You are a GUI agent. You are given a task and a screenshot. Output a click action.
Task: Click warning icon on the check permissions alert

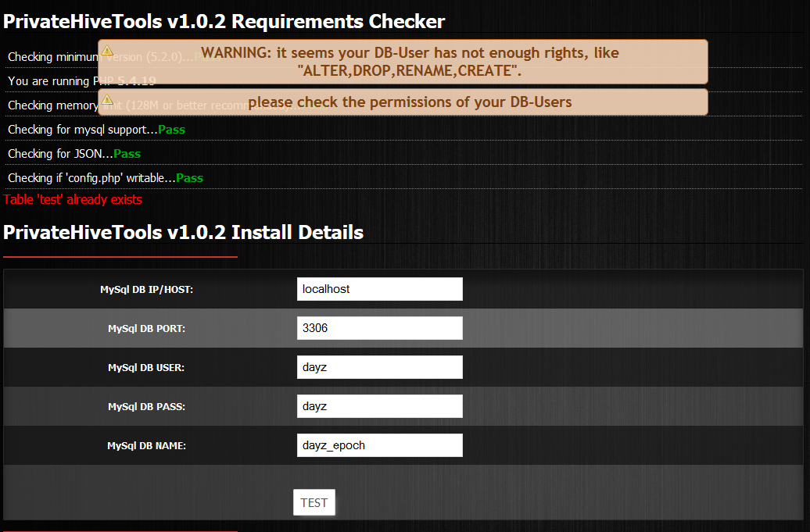click(107, 99)
